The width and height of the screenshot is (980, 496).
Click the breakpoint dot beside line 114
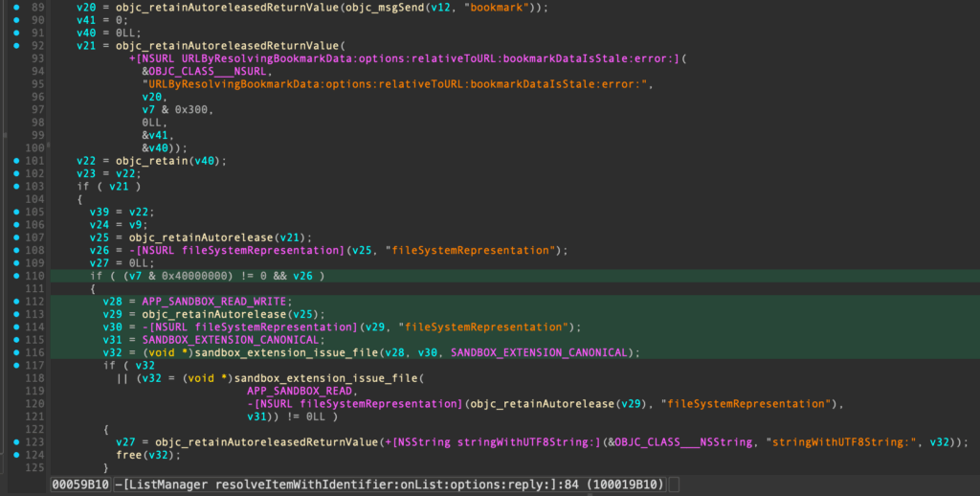(x=17, y=327)
